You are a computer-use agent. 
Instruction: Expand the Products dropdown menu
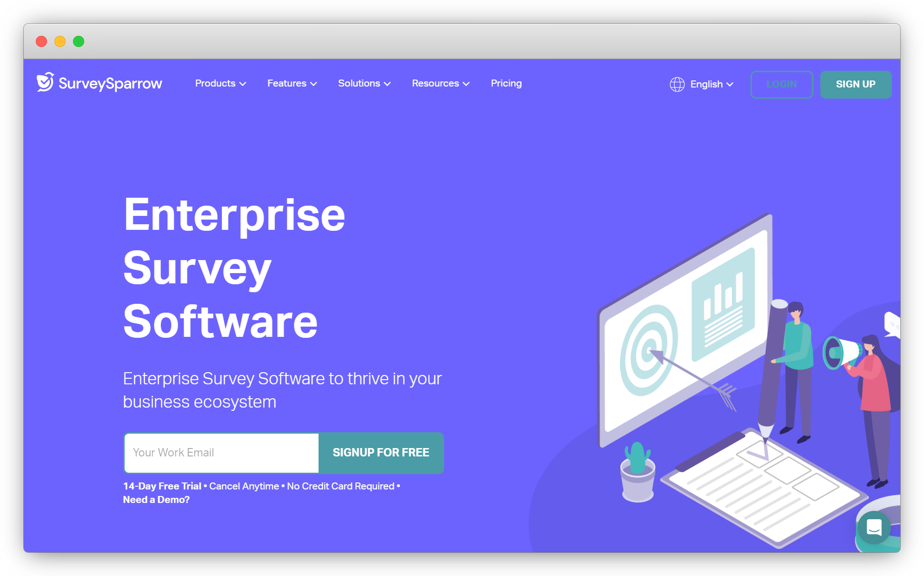click(x=220, y=84)
